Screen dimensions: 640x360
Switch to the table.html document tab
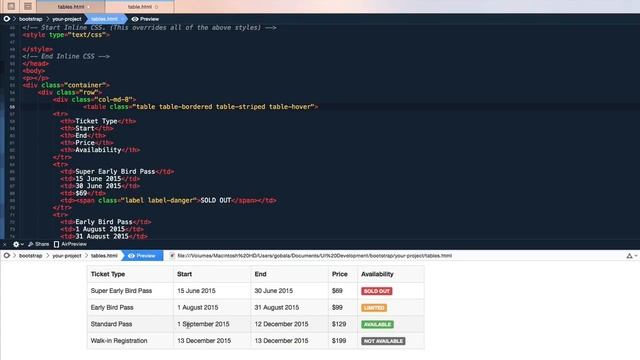tap(140, 7)
